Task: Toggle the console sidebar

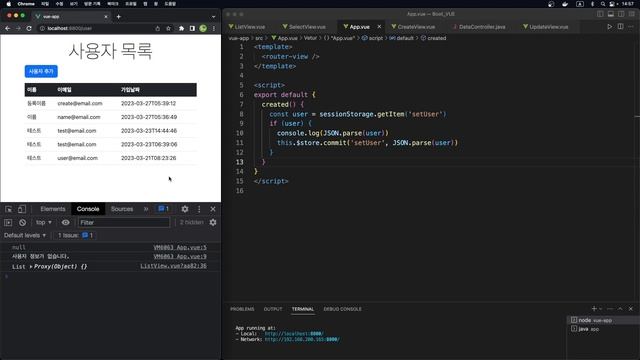Action: pos(8,222)
